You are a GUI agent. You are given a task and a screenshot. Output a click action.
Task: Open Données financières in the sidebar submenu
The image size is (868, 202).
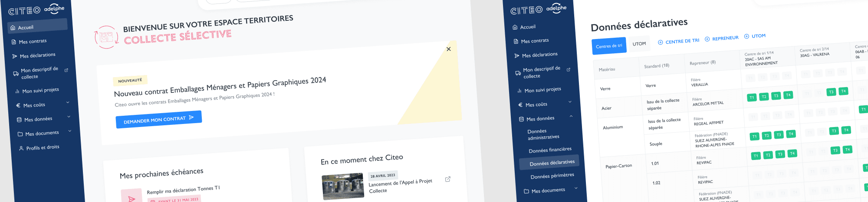pyautogui.click(x=550, y=150)
